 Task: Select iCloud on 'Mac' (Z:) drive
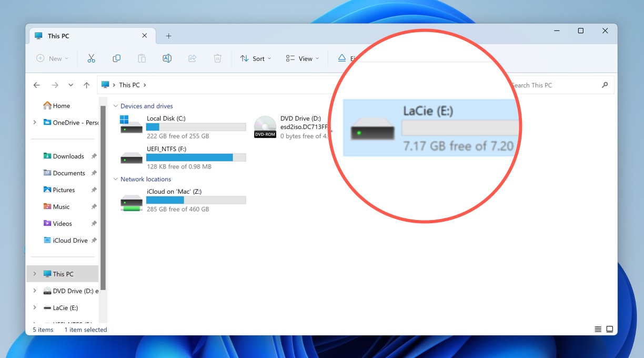[x=183, y=200]
